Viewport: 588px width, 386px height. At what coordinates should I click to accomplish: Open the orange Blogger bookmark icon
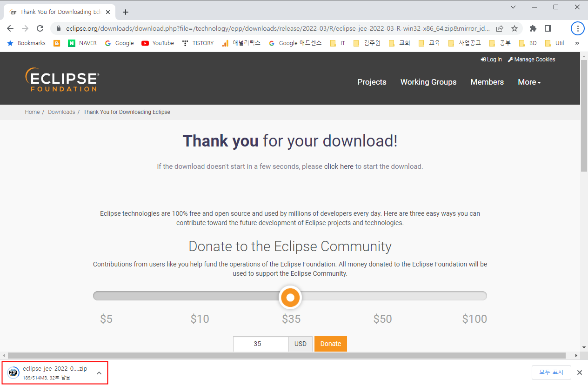click(x=57, y=43)
